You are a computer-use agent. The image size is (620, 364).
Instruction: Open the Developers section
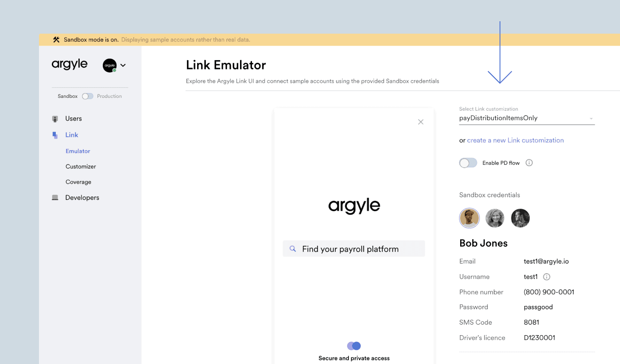[82, 197]
